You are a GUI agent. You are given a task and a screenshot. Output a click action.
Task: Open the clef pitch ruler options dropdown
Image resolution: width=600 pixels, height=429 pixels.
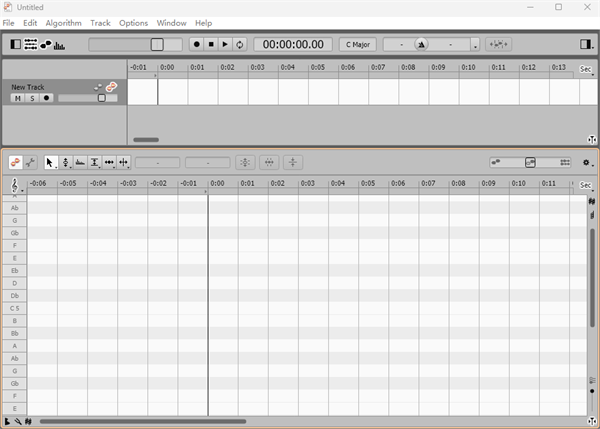tap(16, 186)
